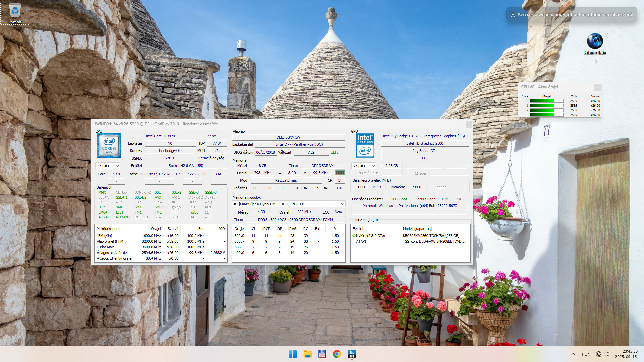Click the web image search prompt
Viewport: 644px width, 362px height.
click(x=572, y=15)
